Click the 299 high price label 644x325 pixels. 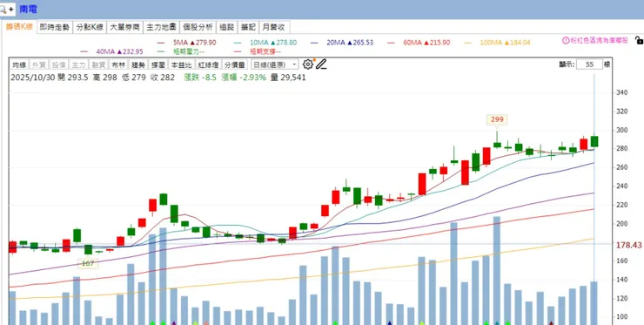pyautogui.click(x=497, y=119)
